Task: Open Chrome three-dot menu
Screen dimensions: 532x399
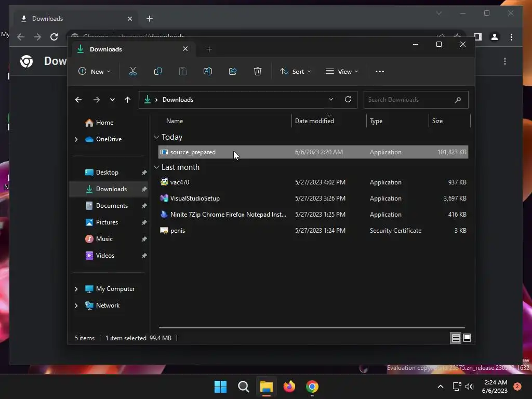Action: click(x=511, y=37)
